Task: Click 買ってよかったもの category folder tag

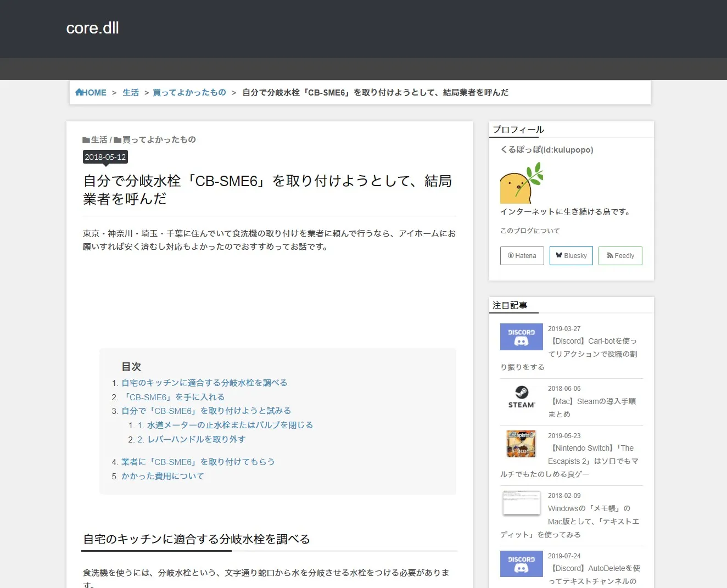Action: [x=155, y=140]
